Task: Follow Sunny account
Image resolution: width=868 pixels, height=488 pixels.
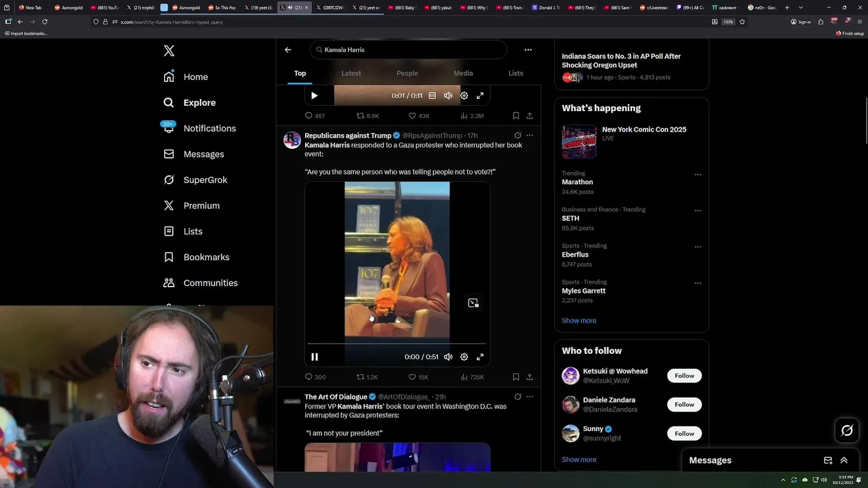Action: [684, 434]
